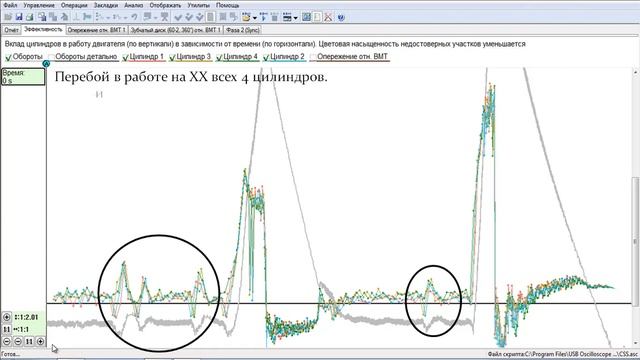Click the open folder toolbar icon

(8, 17)
